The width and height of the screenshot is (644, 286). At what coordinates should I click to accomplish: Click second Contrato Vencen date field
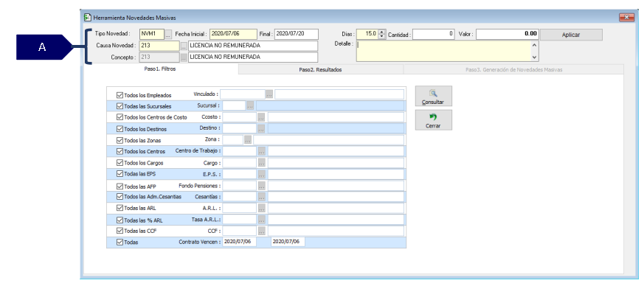(x=288, y=242)
